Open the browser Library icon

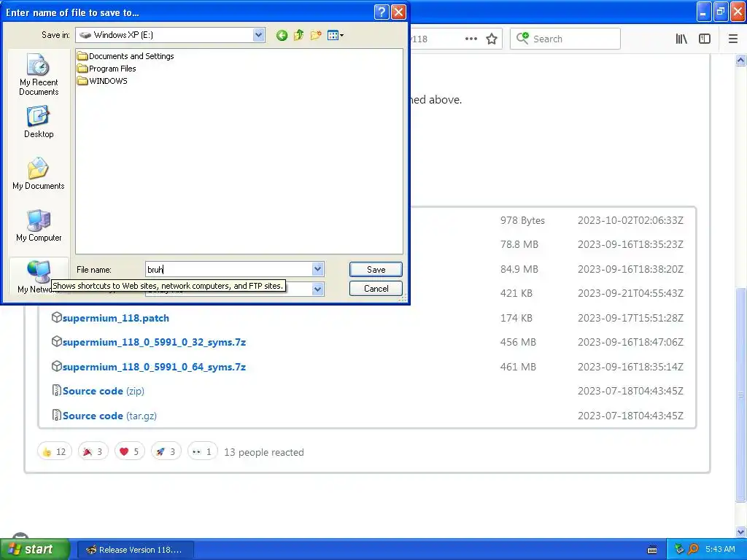click(x=681, y=39)
